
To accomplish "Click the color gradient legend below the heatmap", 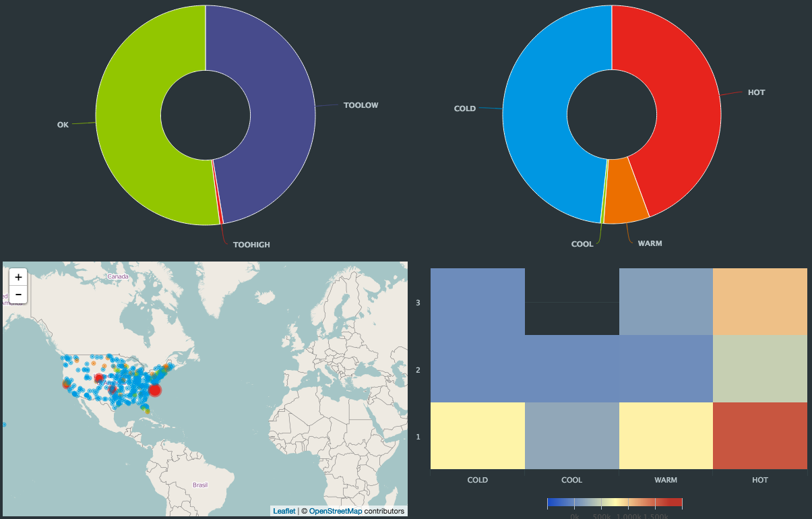I will pyautogui.click(x=614, y=502).
